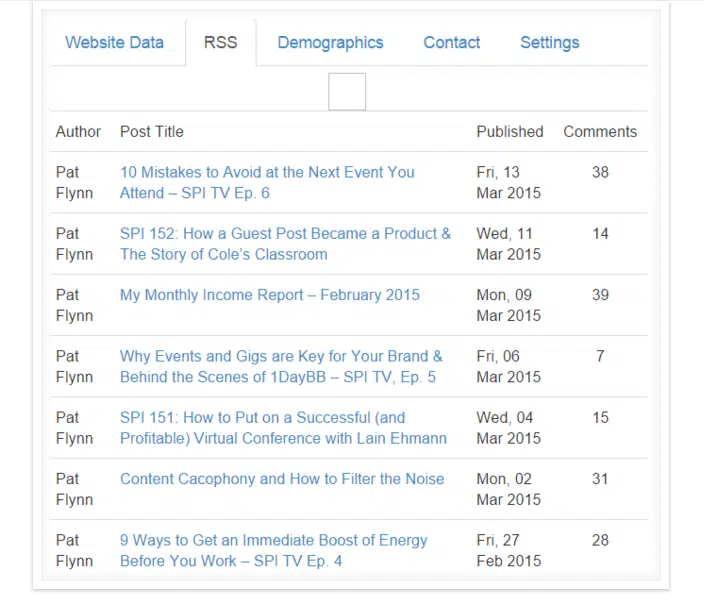The width and height of the screenshot is (704, 613).
Task: Open the Demographics tab
Action: [330, 43]
